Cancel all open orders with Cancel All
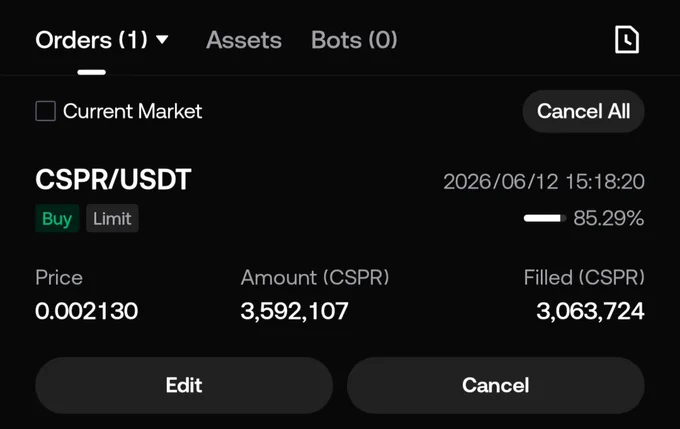680x429 pixels. (x=583, y=111)
